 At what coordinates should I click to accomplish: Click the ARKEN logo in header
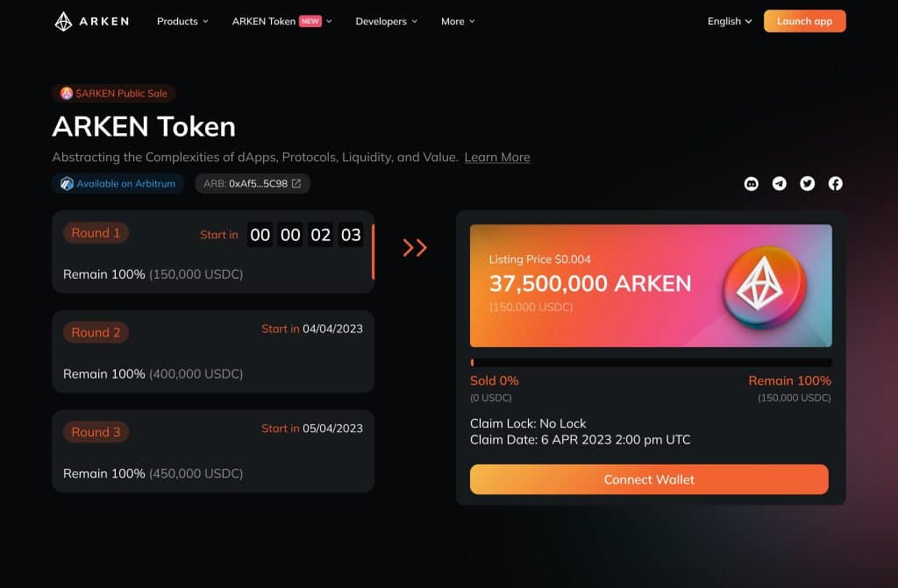(91, 21)
